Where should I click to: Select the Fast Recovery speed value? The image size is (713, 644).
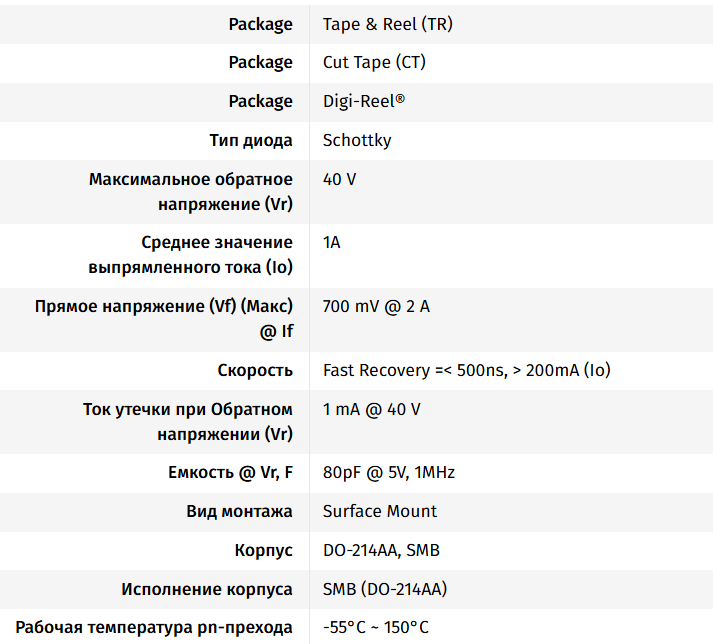click(x=466, y=370)
